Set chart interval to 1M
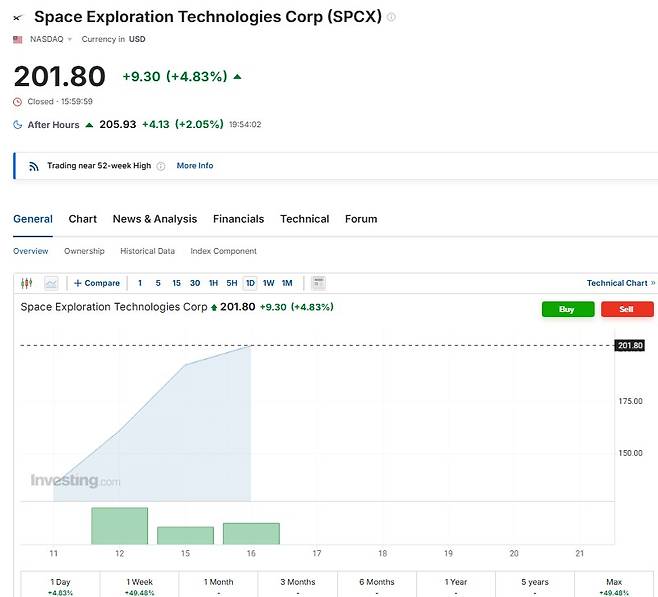The image size is (658, 597). tap(287, 283)
